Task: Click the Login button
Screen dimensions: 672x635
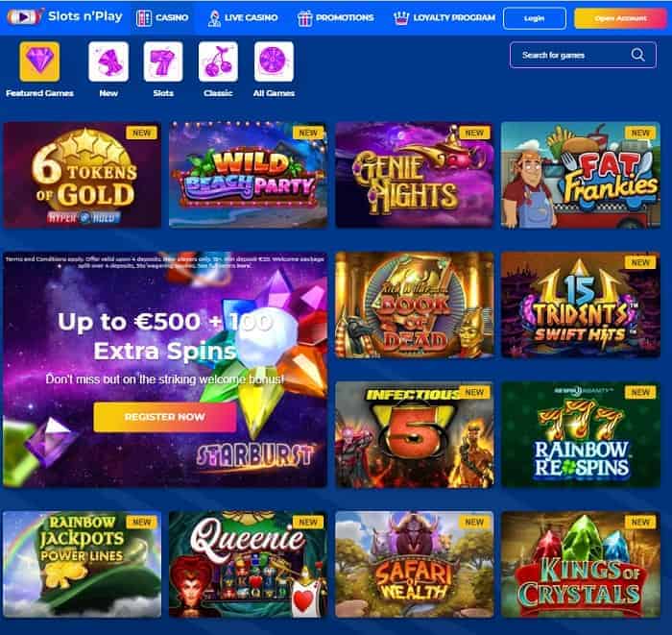Action: pyautogui.click(x=535, y=18)
